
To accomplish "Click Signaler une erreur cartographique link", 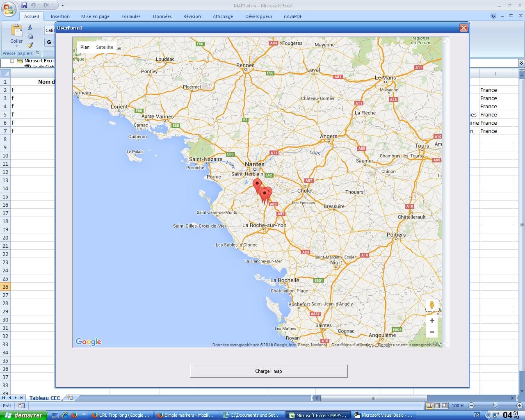I will (408, 345).
